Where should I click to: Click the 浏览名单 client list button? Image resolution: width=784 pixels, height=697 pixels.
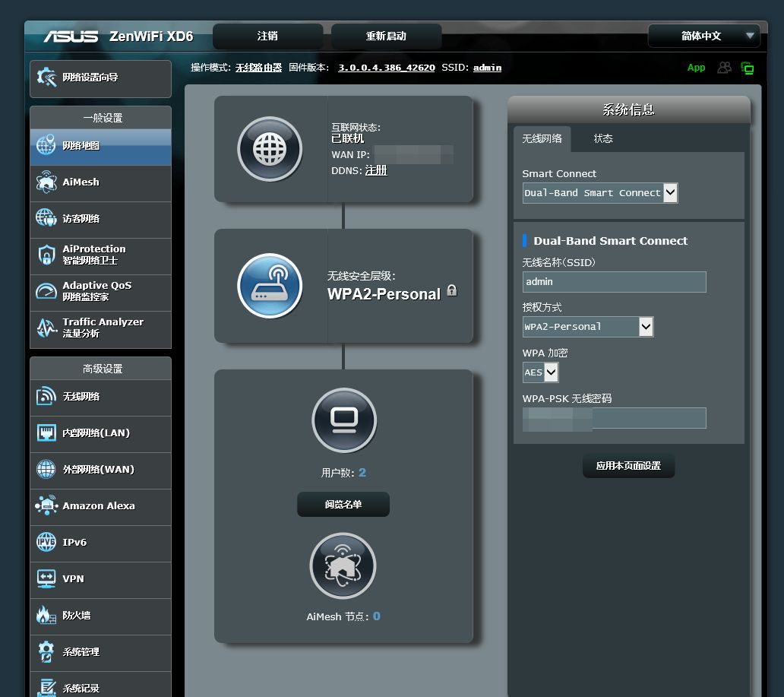343,505
